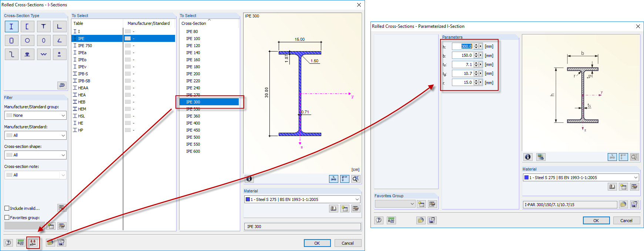Click I-PAR 300/150/7.1/10.7/15 description field

click(x=570, y=205)
